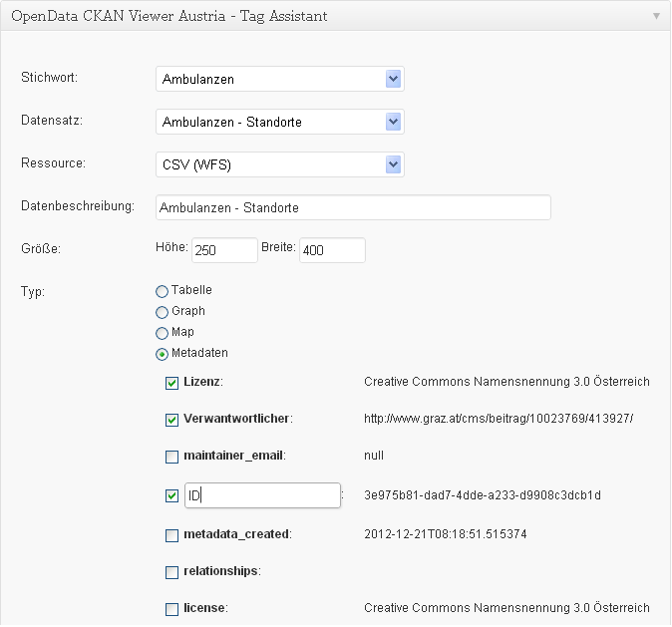The width and height of the screenshot is (672, 627).
Task: Click the ID label text field
Action: tap(263, 495)
